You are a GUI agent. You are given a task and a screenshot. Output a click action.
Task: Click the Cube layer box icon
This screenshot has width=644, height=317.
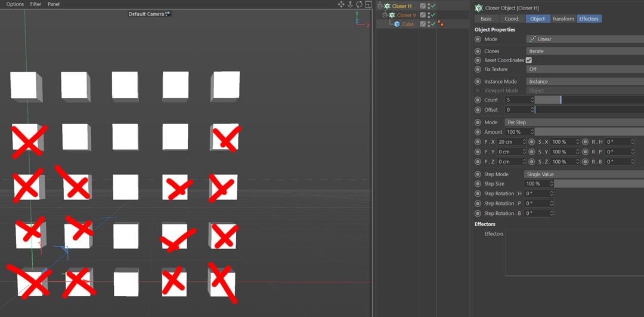point(423,24)
